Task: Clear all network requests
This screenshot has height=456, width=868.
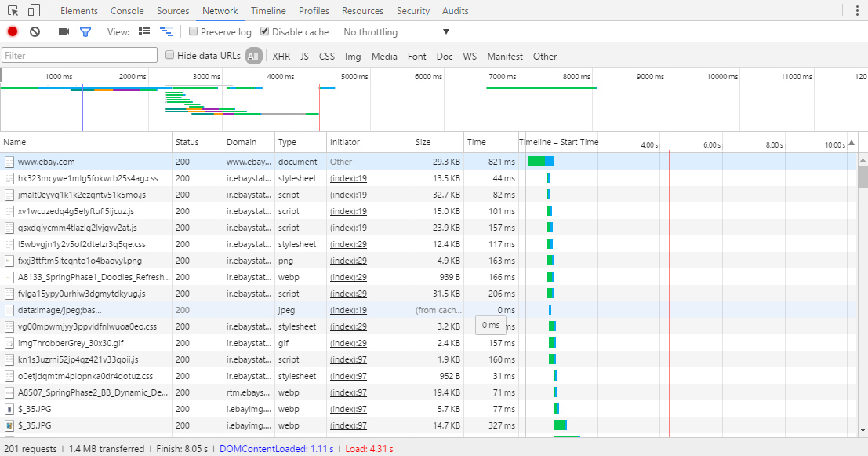Action: 33,31
